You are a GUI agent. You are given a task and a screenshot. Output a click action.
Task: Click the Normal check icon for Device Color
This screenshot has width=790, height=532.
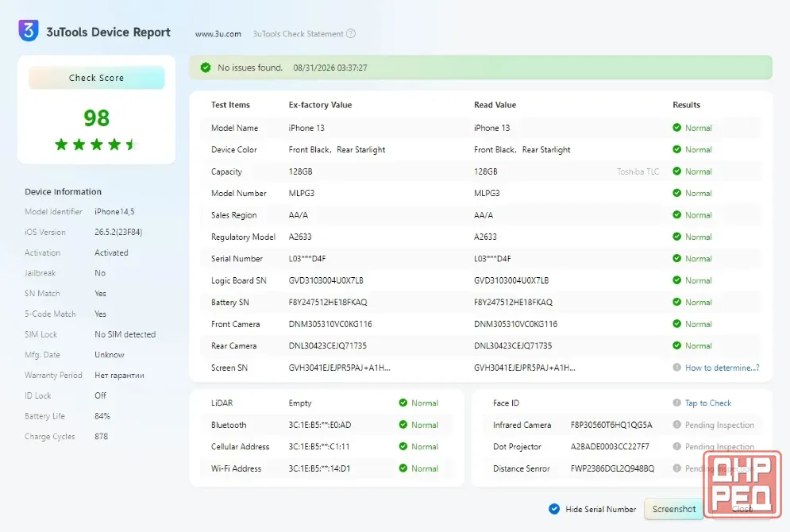676,149
